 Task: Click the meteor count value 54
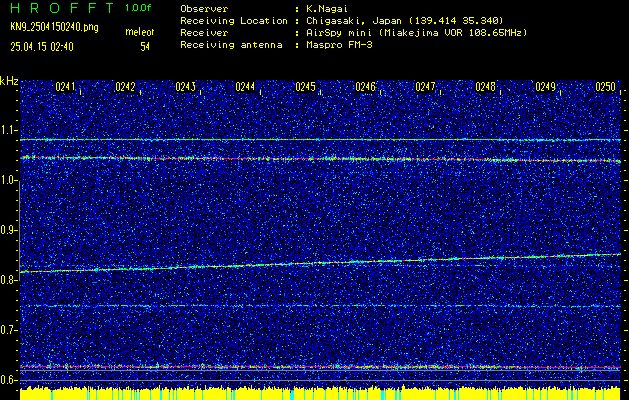(x=145, y=47)
